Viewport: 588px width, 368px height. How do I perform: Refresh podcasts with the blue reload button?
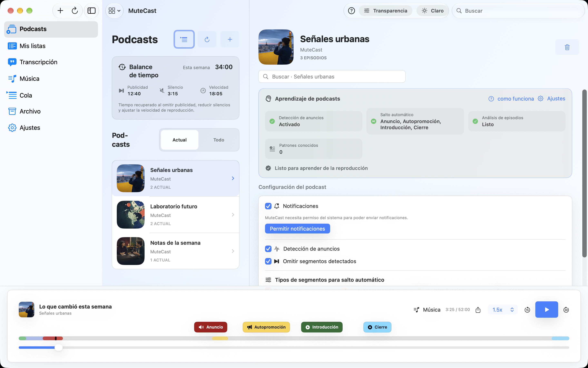207,39
